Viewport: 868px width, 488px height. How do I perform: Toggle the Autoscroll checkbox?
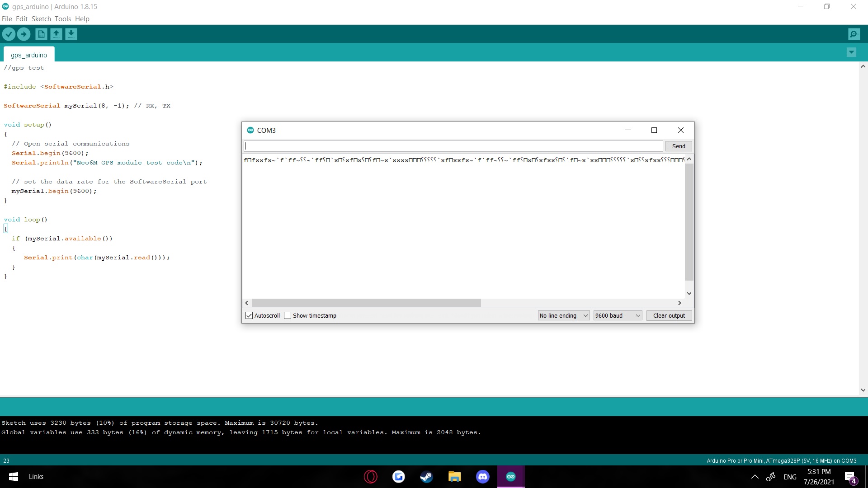[x=249, y=315]
